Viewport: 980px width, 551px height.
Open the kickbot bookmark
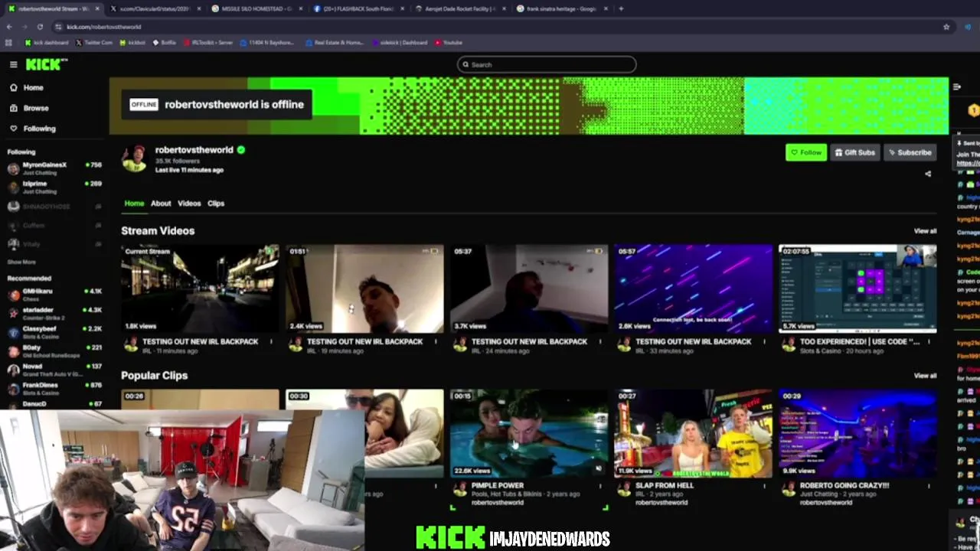(133, 43)
